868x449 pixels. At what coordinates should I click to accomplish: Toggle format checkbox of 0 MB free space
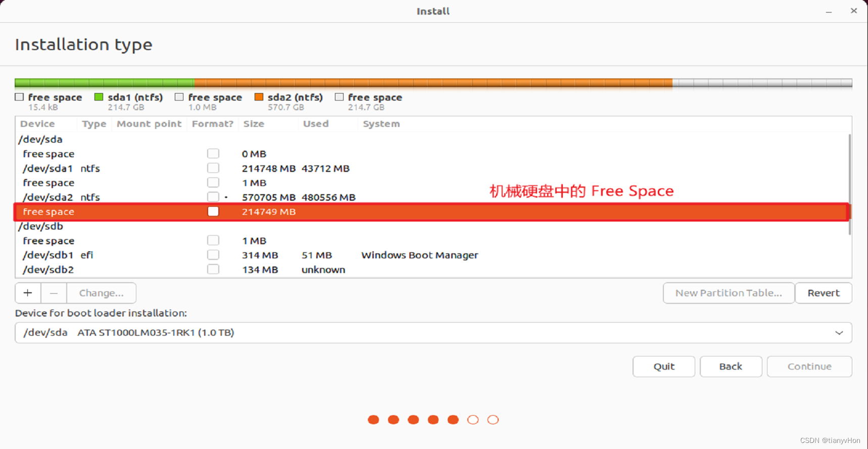(213, 154)
